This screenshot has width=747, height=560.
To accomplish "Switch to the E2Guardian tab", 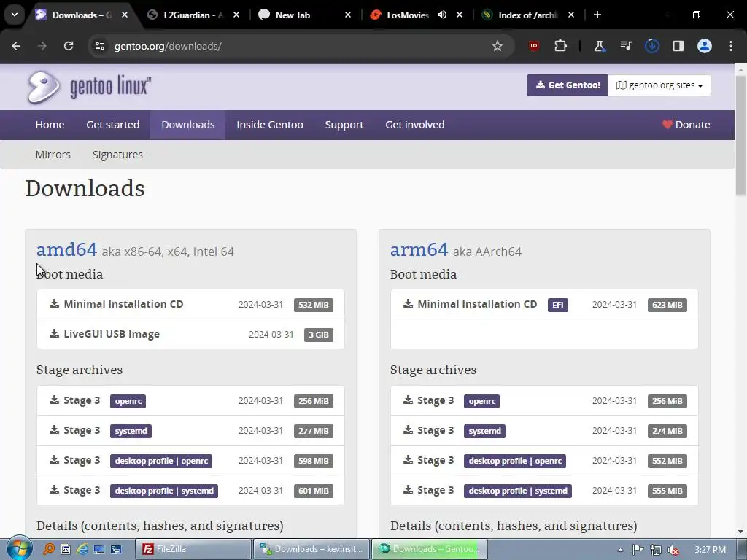I will [x=193, y=15].
